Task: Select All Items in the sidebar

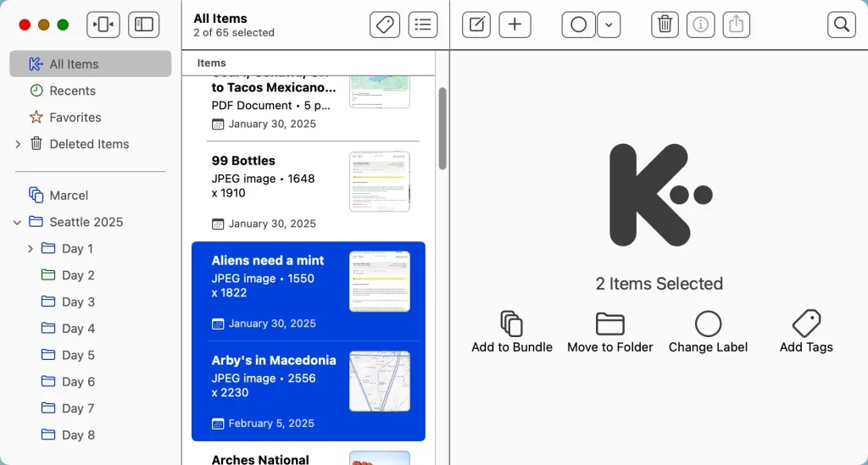Action: (90, 64)
